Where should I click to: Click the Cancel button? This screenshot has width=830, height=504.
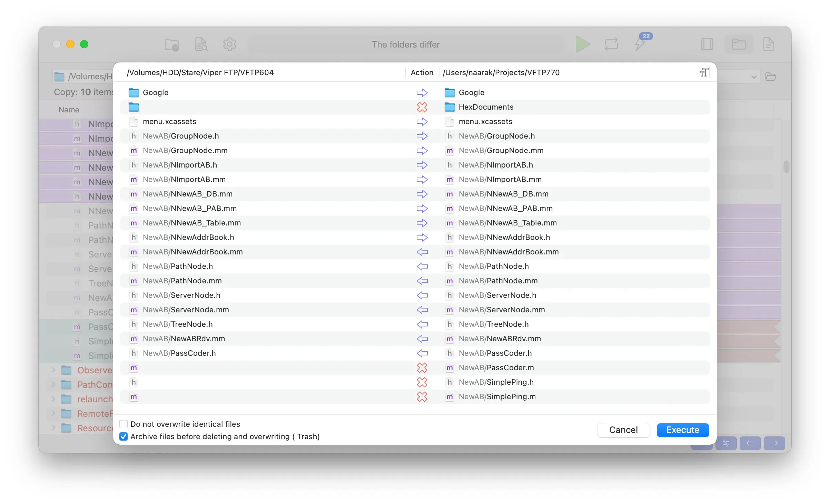(623, 430)
